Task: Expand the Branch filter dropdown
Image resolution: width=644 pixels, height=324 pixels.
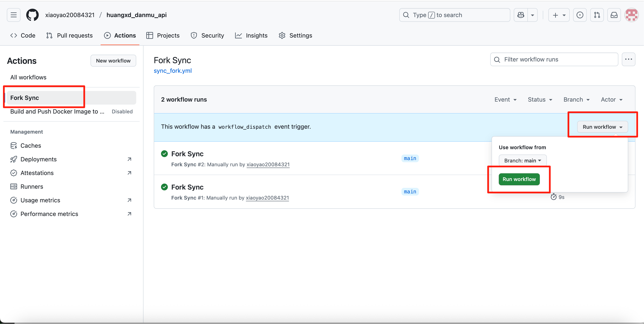Action: click(577, 99)
